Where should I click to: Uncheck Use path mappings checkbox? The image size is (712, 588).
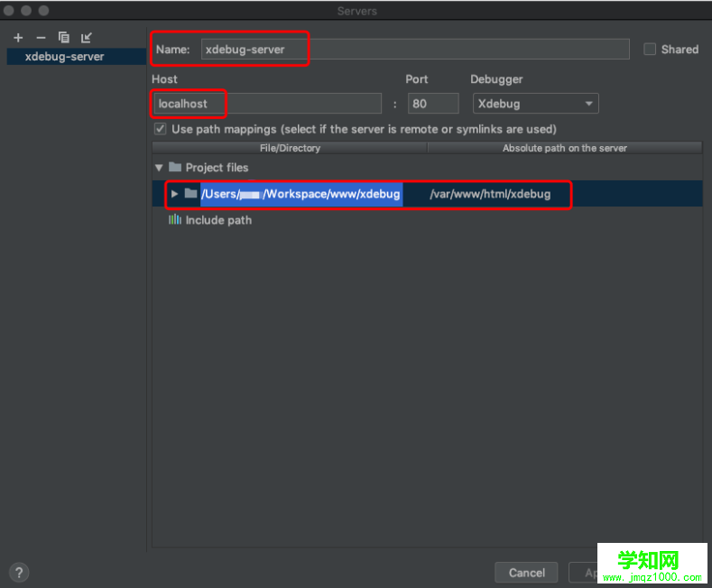tap(161, 129)
